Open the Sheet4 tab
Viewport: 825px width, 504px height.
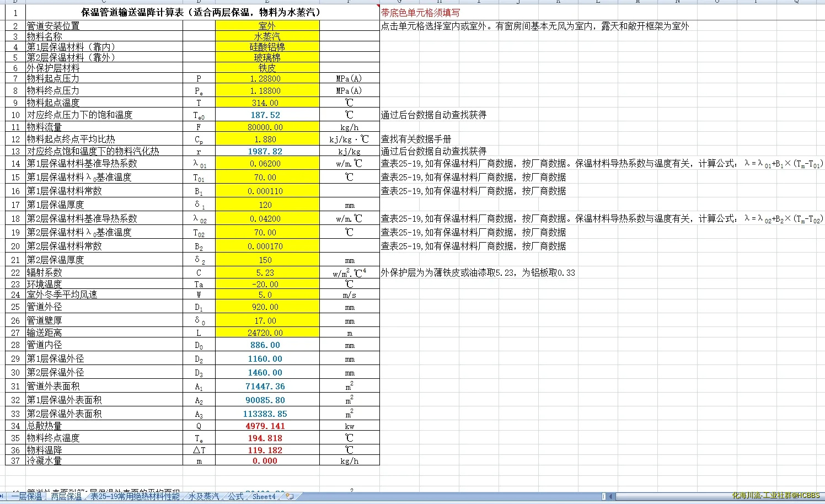264,496
